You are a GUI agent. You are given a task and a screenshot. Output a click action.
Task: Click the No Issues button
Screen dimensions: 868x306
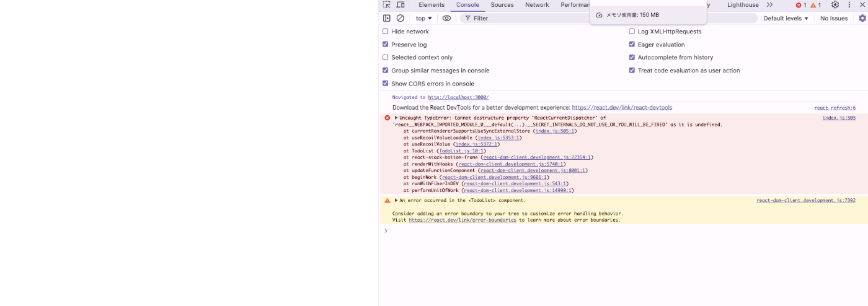tap(834, 19)
